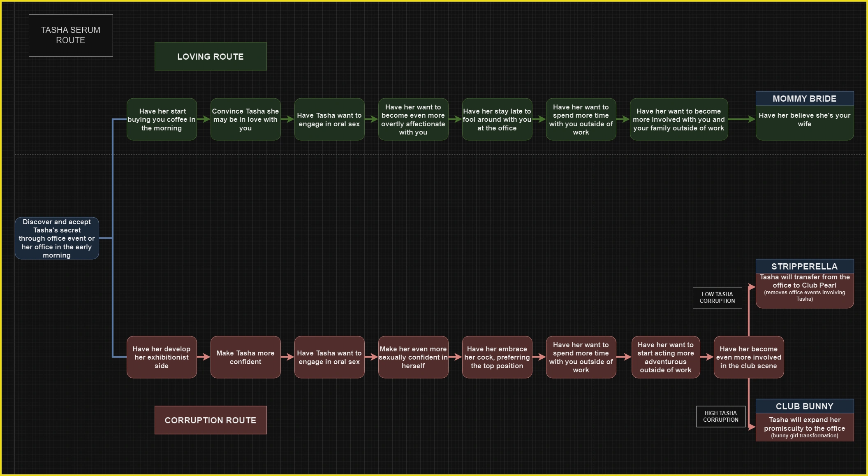Viewport: 868px width, 476px height.
Task: Select green spend more time outside work node
Action: 581,119
